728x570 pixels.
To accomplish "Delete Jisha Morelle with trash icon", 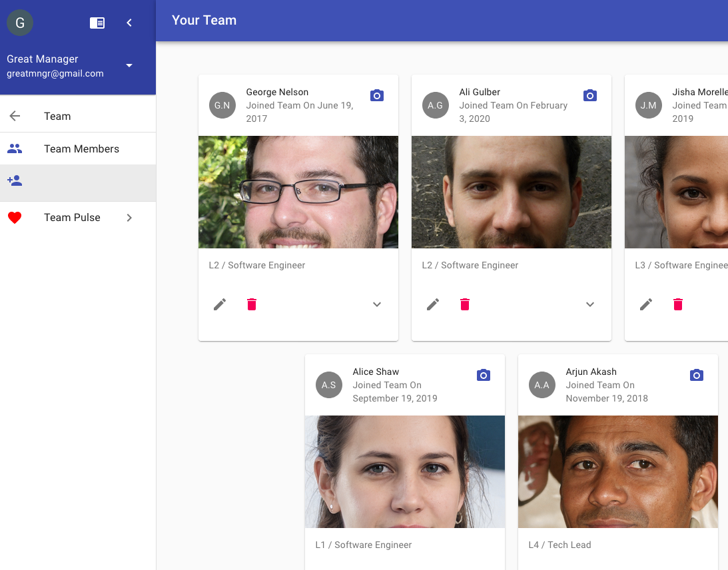I will pyautogui.click(x=678, y=304).
